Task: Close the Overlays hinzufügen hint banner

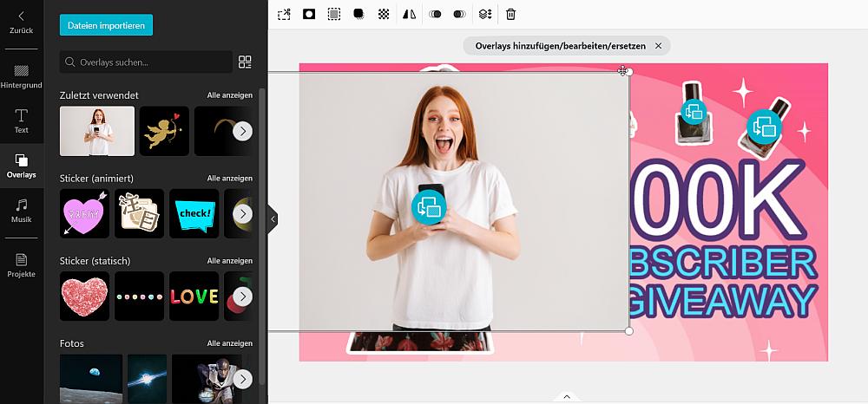Action: coord(658,46)
